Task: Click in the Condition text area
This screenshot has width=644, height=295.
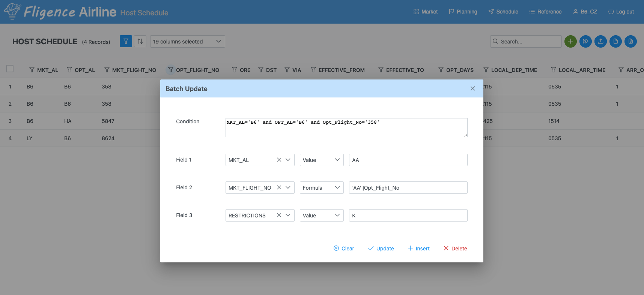Action: (346, 127)
